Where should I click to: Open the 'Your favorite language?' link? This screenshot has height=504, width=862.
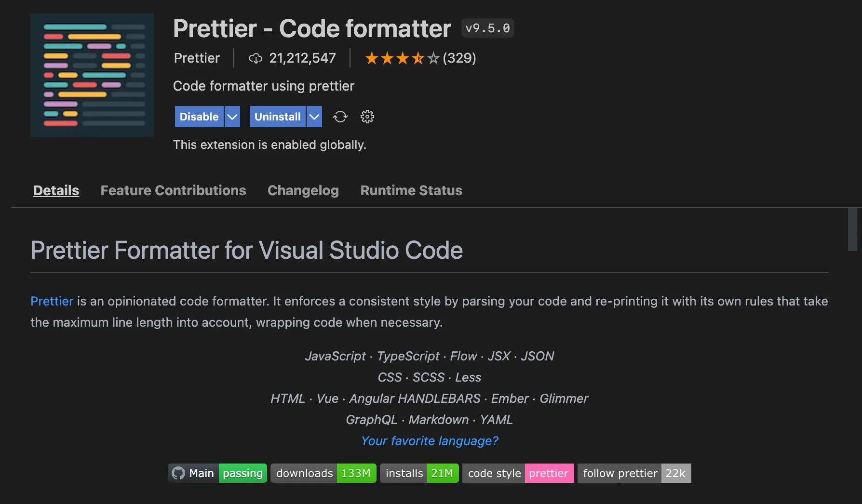point(430,441)
